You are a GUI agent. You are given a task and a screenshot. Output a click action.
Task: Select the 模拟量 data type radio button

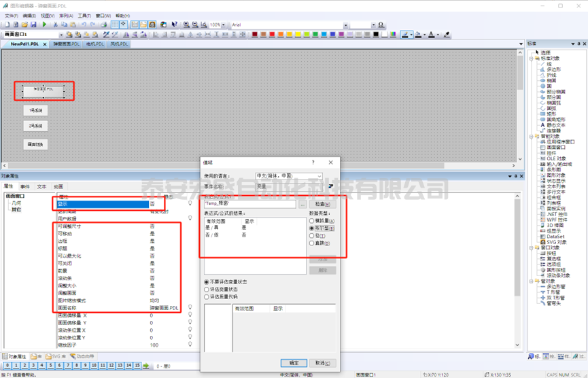[312, 221]
